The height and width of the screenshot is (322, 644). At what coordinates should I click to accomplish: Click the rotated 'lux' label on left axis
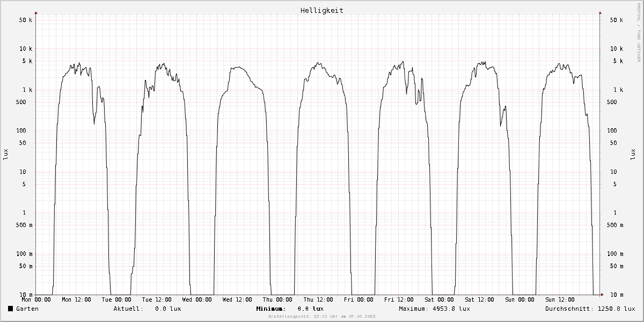click(x=6, y=155)
